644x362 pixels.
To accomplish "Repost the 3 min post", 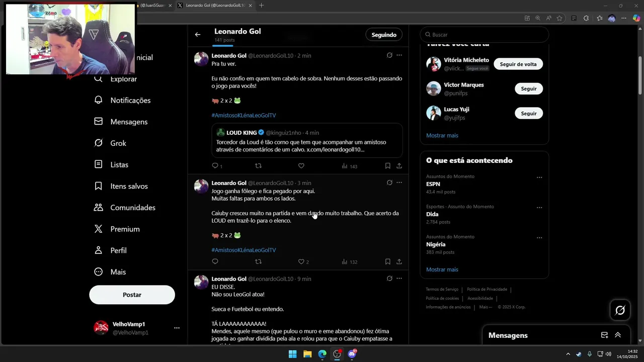I will 258,261.
